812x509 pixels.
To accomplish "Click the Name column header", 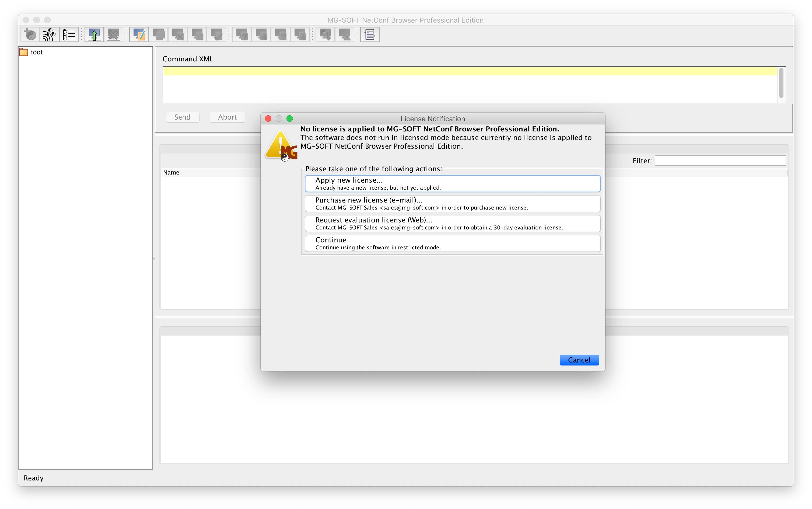I will point(171,172).
